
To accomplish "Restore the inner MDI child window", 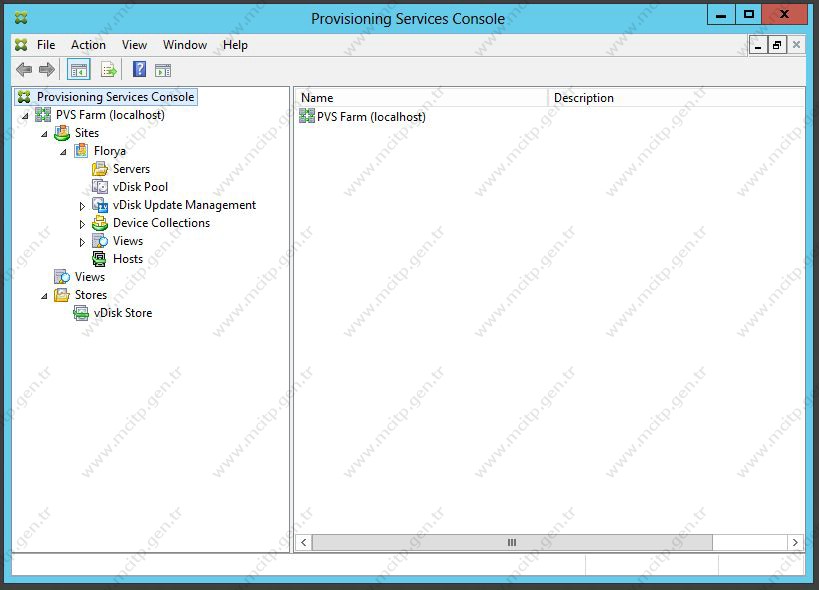I will pos(777,45).
